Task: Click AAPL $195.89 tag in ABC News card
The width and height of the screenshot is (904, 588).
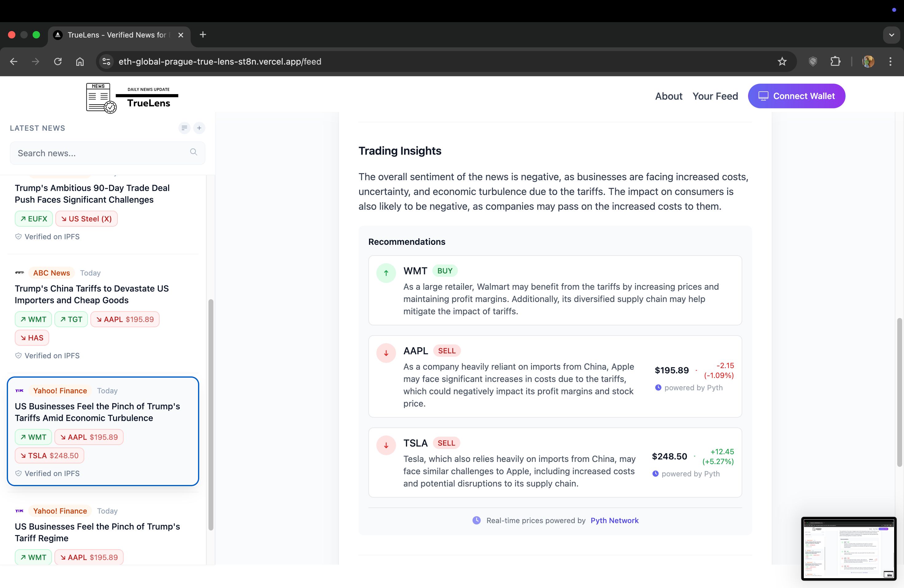Action: 125,320
